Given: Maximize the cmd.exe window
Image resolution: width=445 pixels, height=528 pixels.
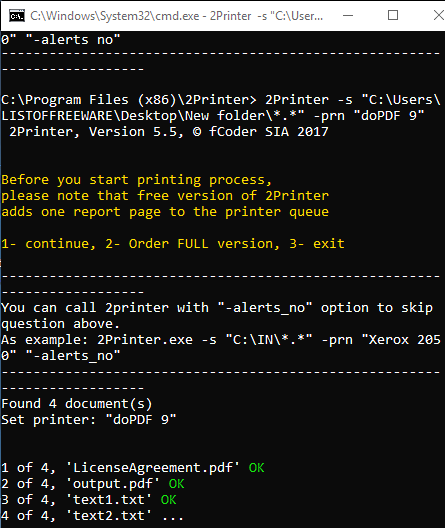Looking at the screenshot, I should (393, 15).
